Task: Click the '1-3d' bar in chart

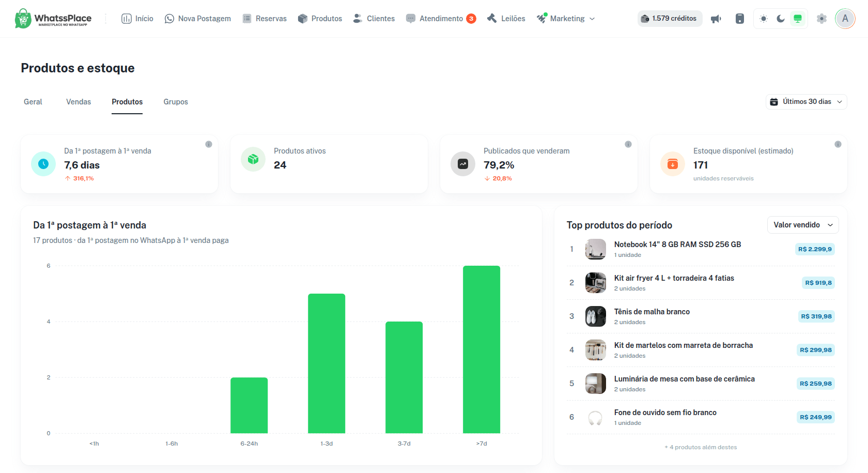Action: click(x=327, y=363)
